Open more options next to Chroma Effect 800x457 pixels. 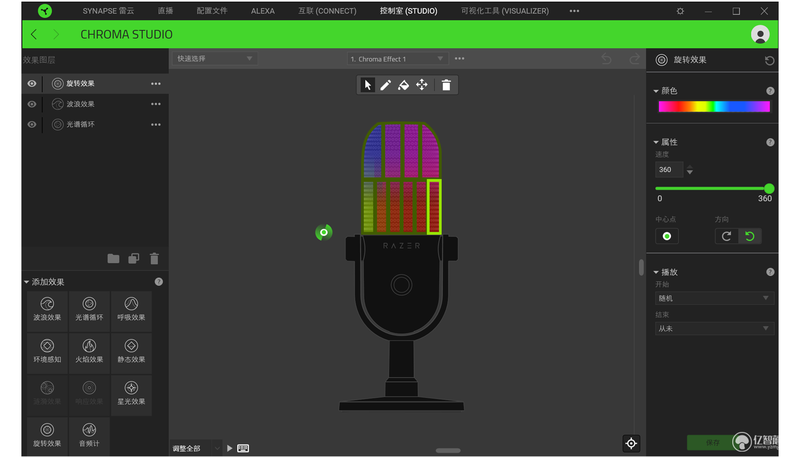coord(459,59)
